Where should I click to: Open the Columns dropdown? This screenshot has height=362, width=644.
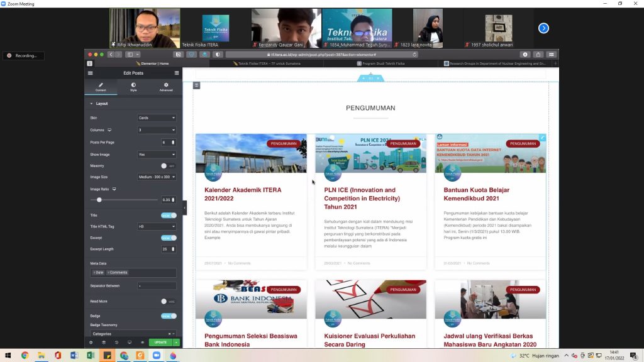tap(157, 130)
